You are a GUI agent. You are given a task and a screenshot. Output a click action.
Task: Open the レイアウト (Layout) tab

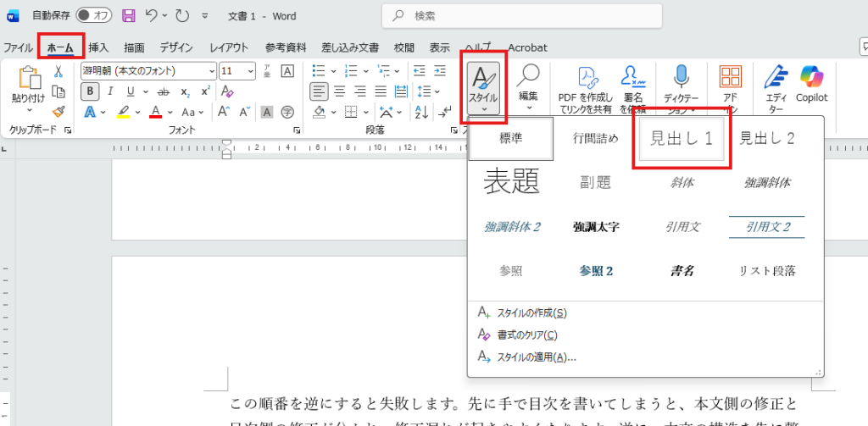229,47
